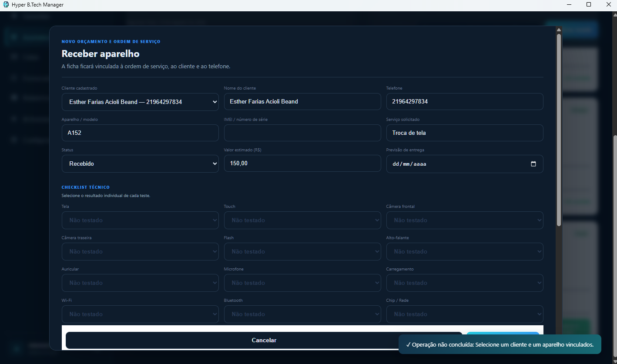
Task: Focus the Nome do cliente field
Action: (302, 101)
